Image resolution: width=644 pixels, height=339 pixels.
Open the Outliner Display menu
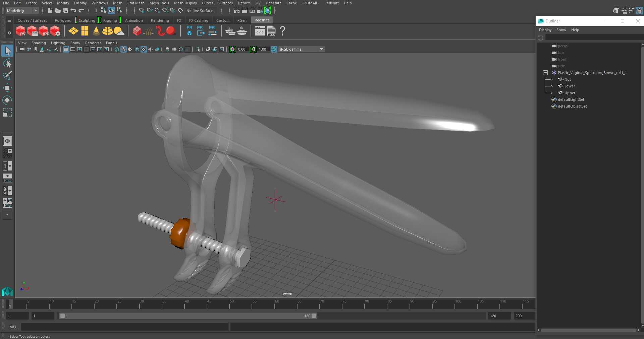545,30
